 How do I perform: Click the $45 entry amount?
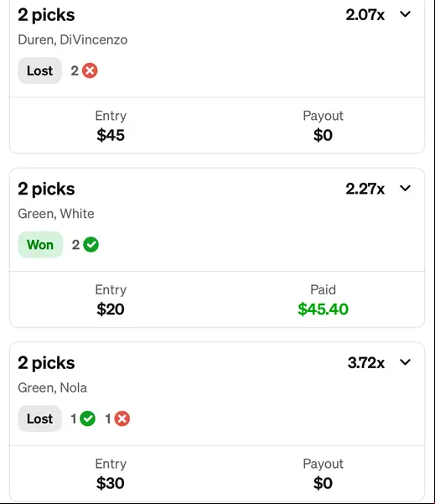[x=111, y=135]
